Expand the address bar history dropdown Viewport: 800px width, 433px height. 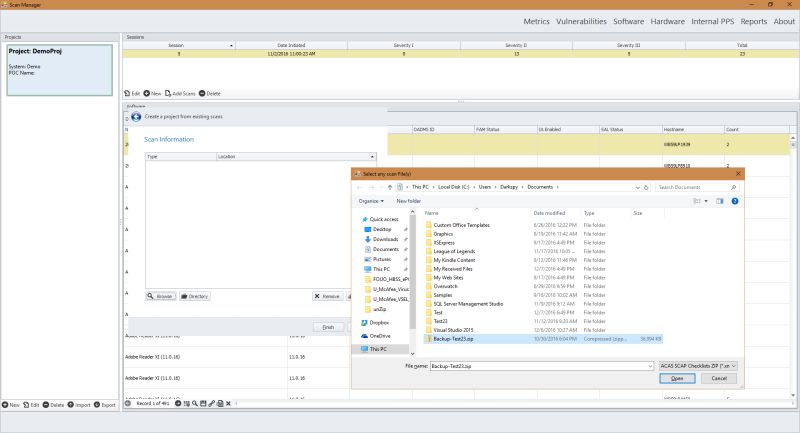637,187
